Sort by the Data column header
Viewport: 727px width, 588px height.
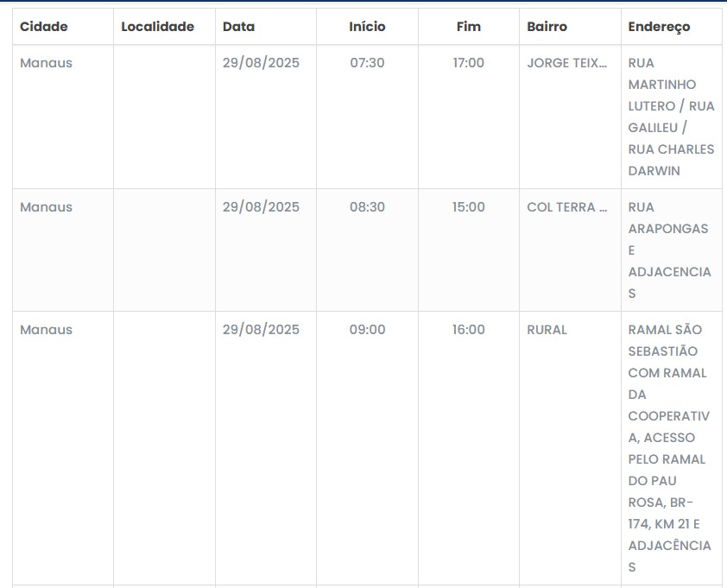click(238, 27)
